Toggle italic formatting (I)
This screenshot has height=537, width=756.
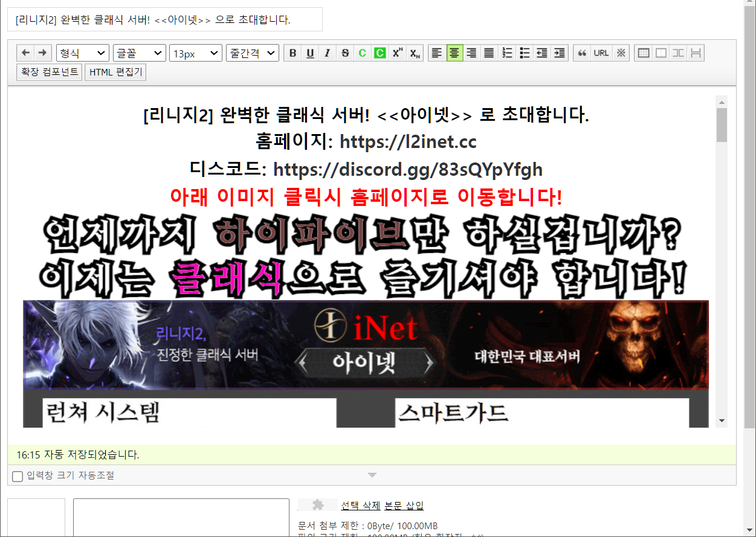(x=328, y=53)
